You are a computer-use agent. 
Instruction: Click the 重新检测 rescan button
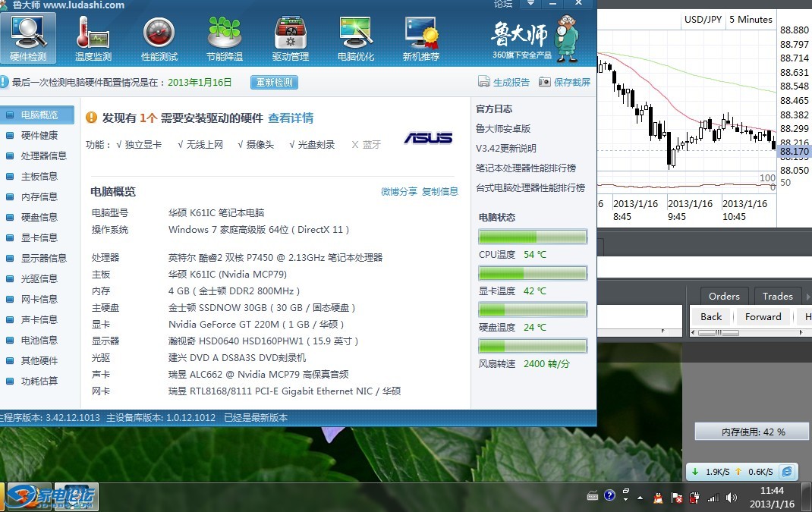274,82
